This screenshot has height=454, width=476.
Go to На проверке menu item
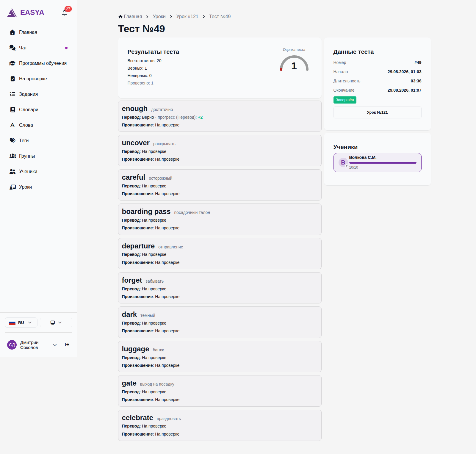click(39, 79)
